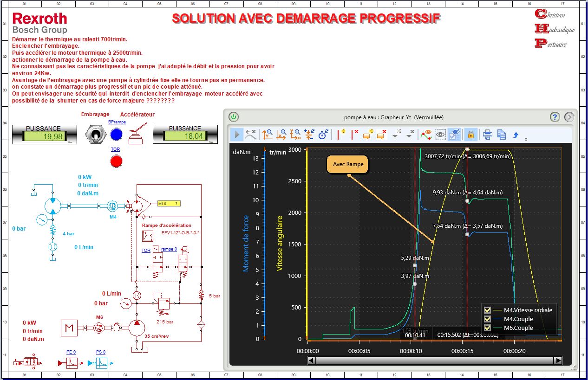
Task: Open the plotter help question mark
Action: [555, 117]
